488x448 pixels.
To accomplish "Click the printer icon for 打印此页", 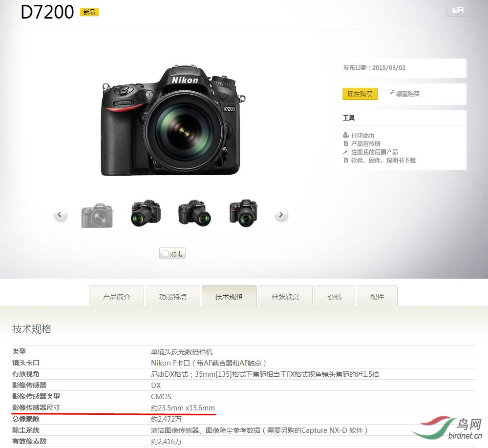I will (x=345, y=135).
